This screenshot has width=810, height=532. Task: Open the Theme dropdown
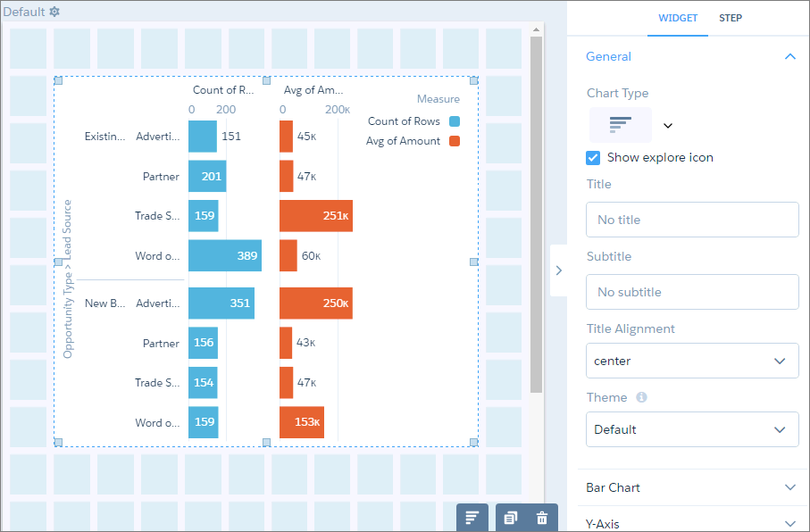tap(692, 429)
